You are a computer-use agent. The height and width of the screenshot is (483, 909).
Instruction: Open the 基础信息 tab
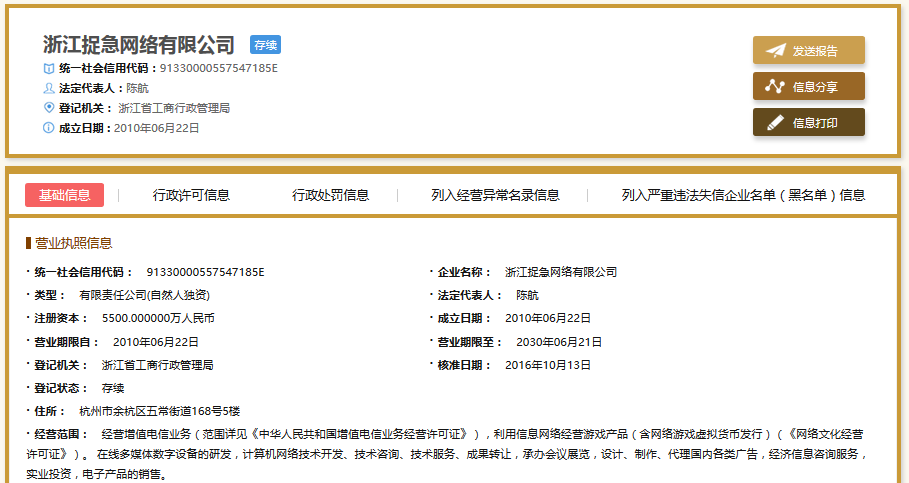(64, 195)
